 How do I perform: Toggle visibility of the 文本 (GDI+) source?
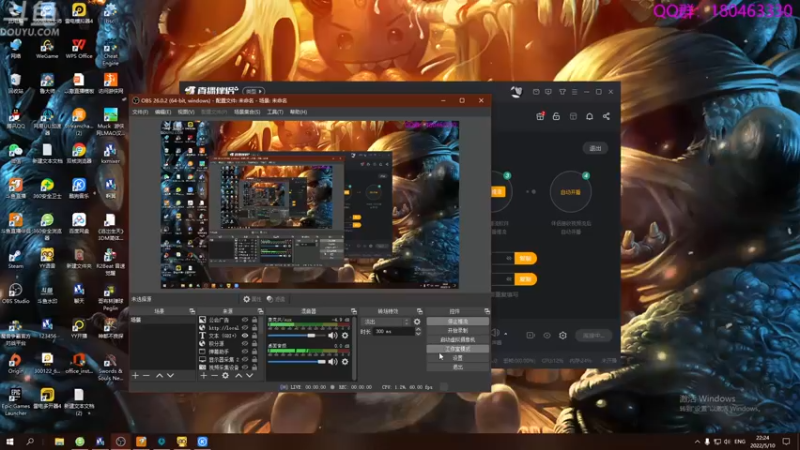point(245,336)
